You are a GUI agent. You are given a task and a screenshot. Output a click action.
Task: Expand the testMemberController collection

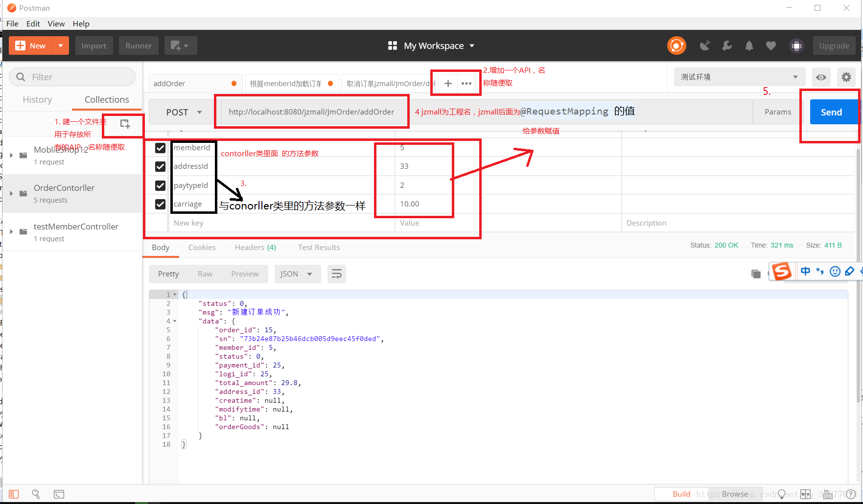point(11,231)
